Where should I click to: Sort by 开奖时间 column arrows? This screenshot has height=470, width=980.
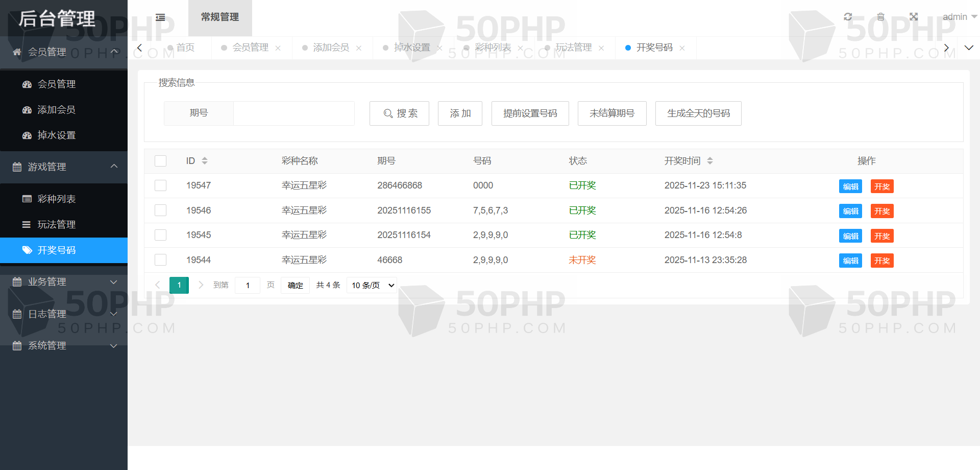pyautogui.click(x=709, y=161)
